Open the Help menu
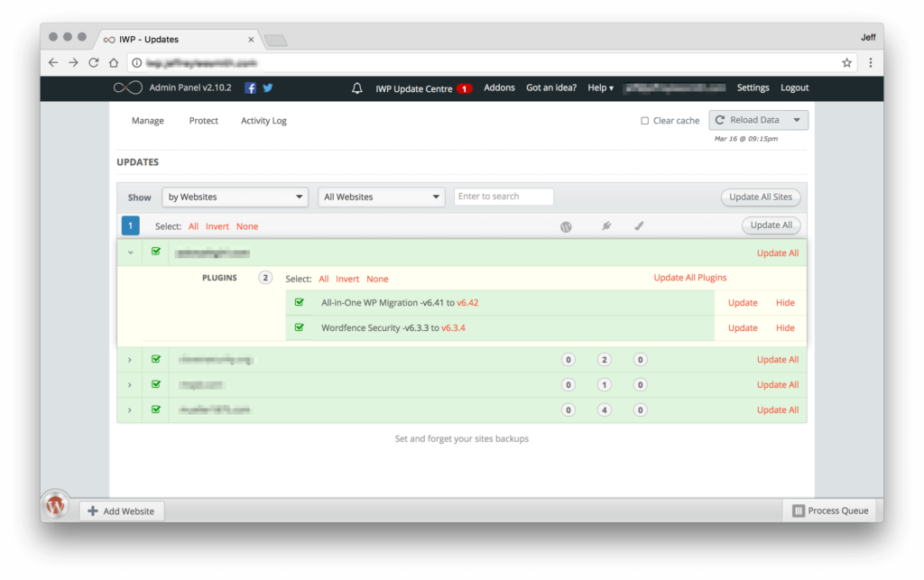 point(600,88)
